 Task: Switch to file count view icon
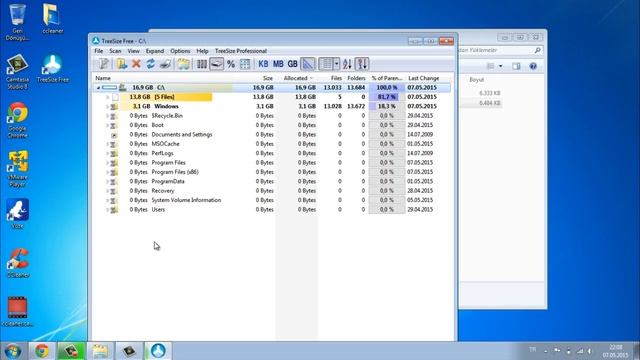click(202, 64)
